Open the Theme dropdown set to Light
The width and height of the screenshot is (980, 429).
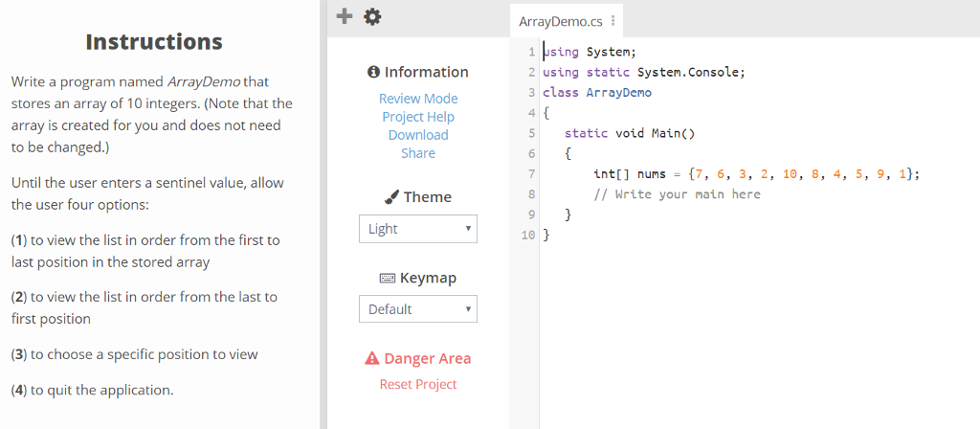[x=418, y=229]
